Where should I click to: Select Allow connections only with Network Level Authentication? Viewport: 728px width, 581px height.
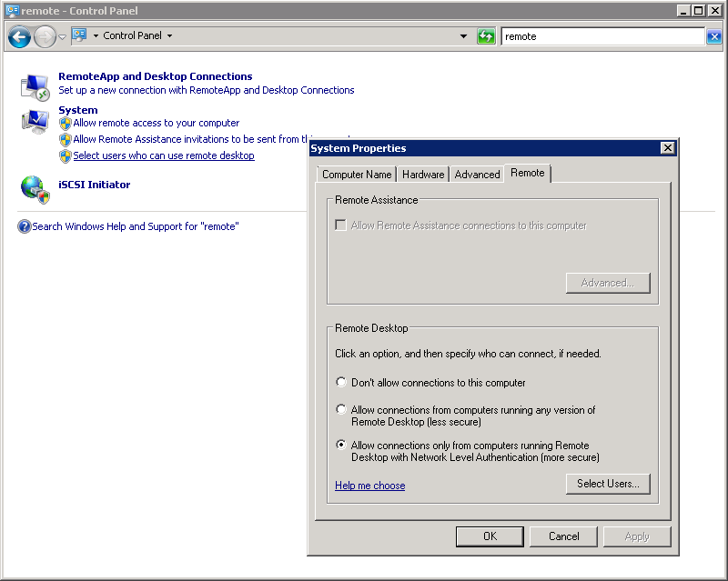(x=341, y=445)
